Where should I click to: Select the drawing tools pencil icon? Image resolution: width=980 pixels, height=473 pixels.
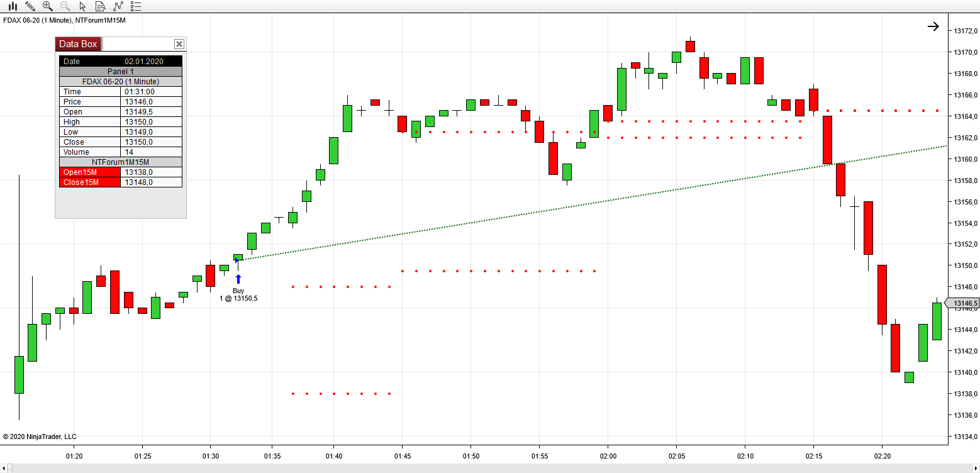tap(30, 6)
